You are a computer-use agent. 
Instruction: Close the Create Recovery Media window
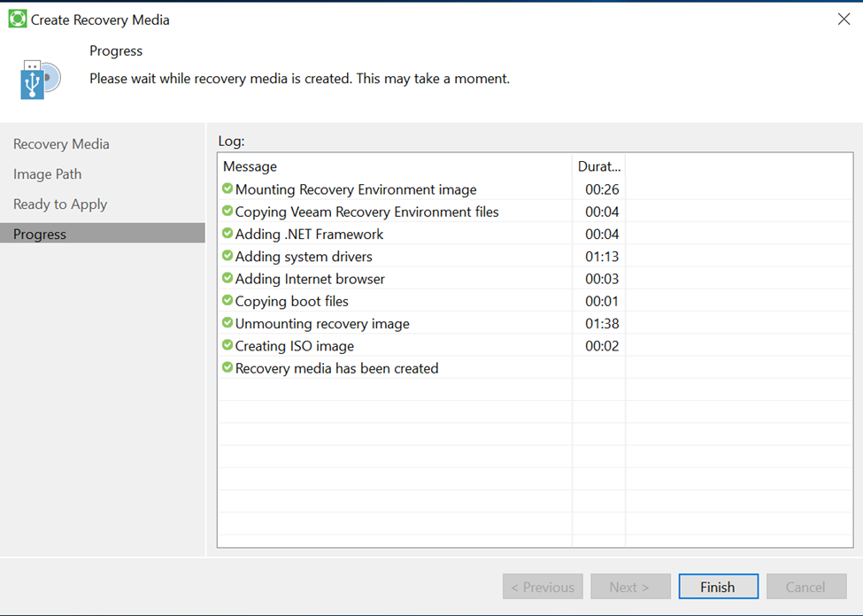(844, 19)
